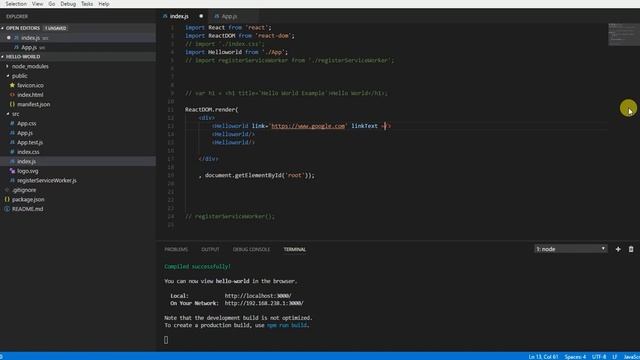Viewport: 640px width, 360px height.
Task: Open App.css file
Action: tap(27, 123)
